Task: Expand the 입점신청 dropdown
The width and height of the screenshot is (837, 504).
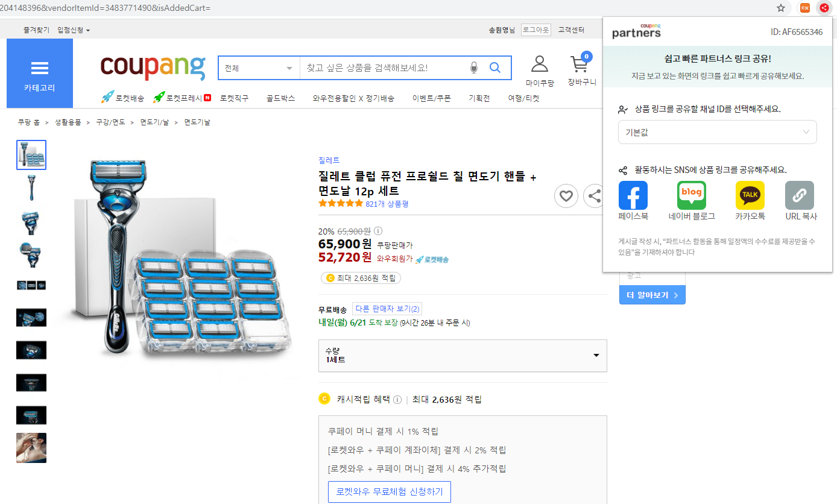Action: pyautogui.click(x=74, y=30)
